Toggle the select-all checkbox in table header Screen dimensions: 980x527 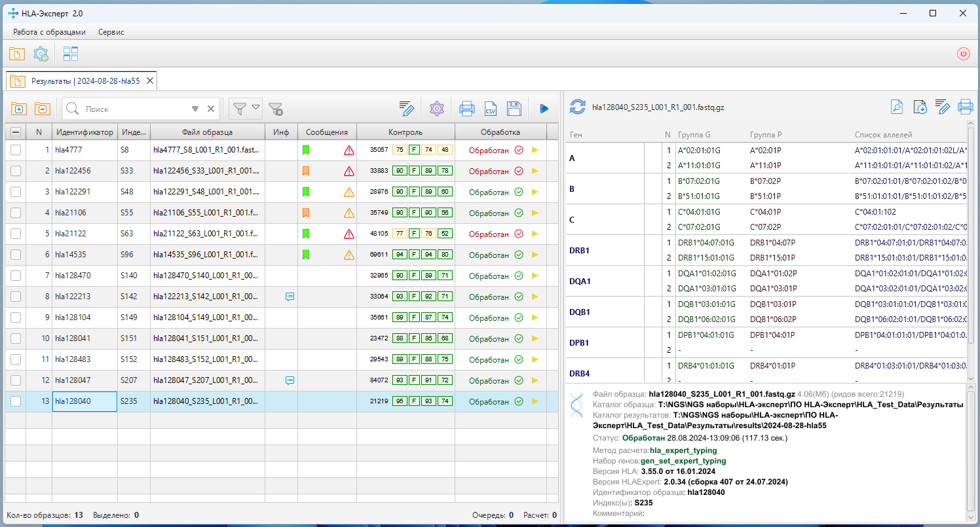[x=16, y=132]
